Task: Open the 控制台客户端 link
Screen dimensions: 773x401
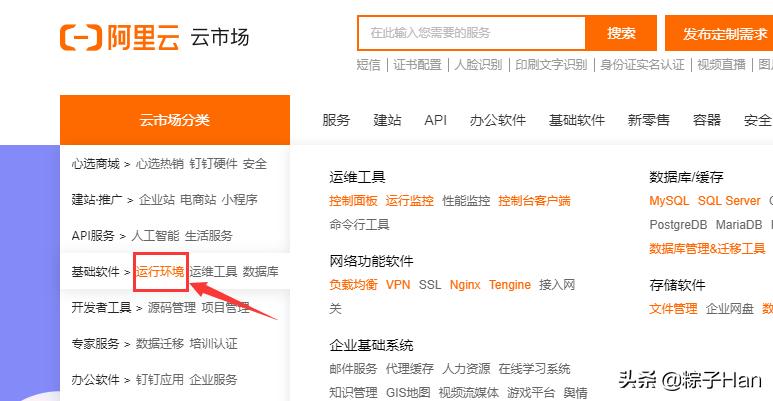Action: point(534,201)
